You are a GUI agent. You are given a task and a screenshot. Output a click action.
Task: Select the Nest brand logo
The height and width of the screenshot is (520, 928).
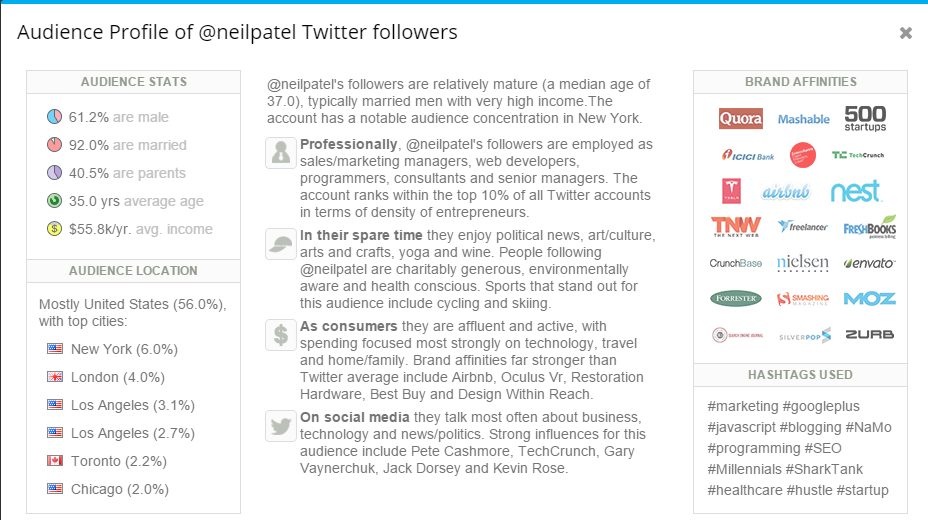point(856,191)
